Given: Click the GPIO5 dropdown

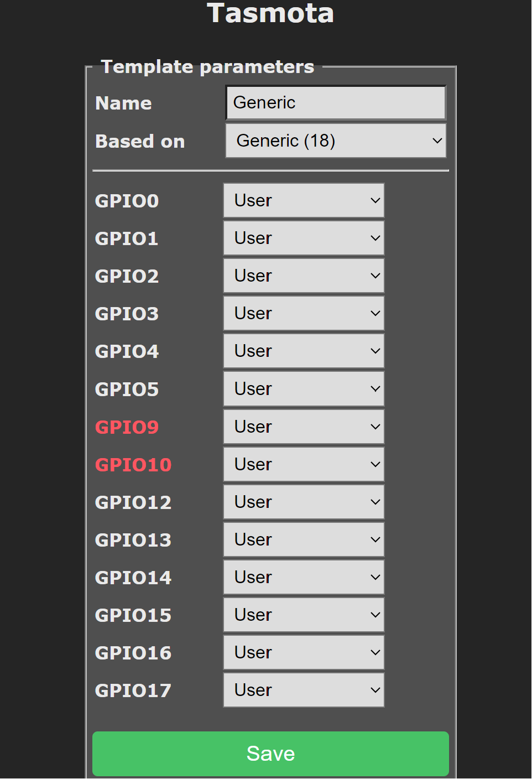Looking at the screenshot, I should coord(304,389).
